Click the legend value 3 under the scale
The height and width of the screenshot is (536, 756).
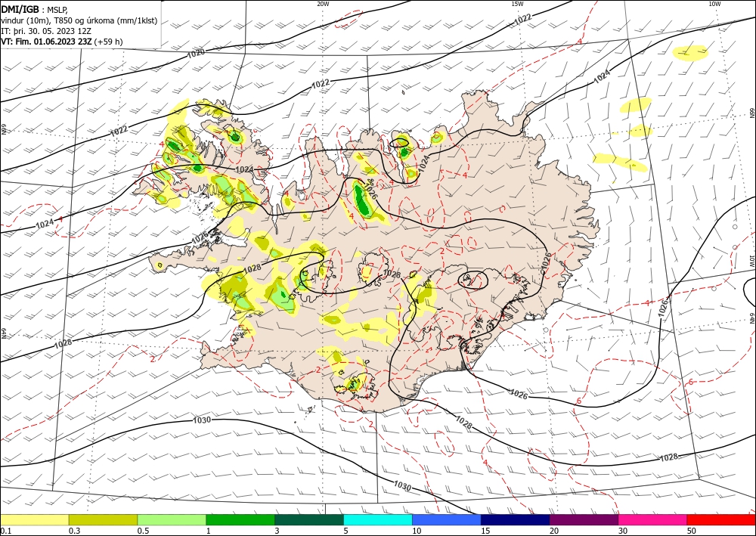(277, 531)
